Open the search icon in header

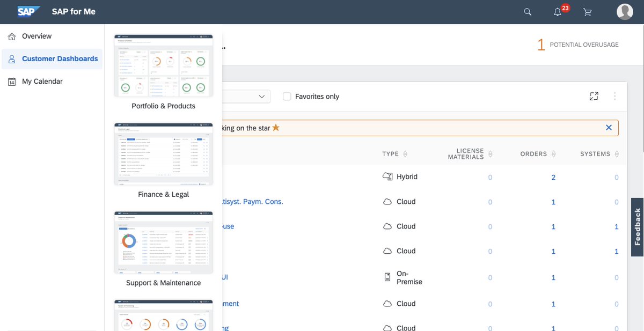pos(528,12)
